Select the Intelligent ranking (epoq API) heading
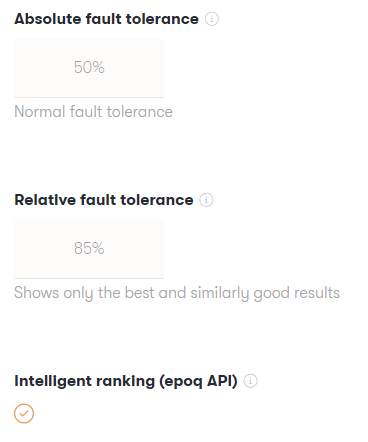Image resolution: width=368 pixels, height=442 pixels. [126, 381]
